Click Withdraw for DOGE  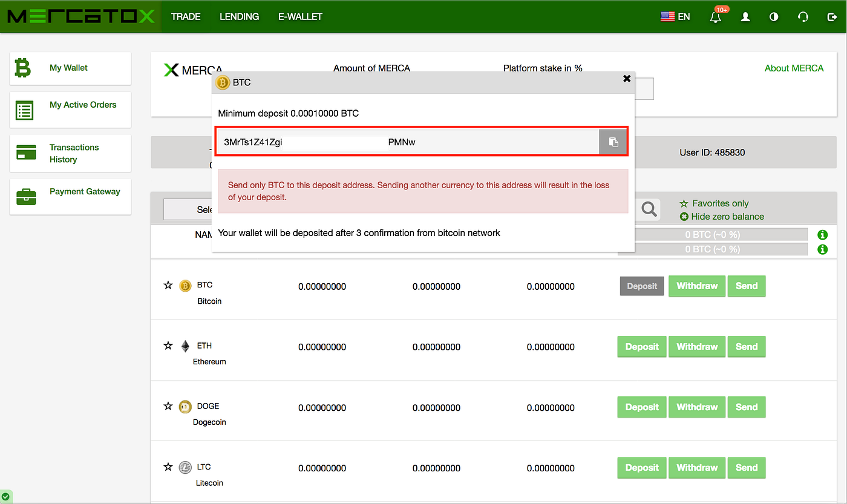[x=697, y=407]
